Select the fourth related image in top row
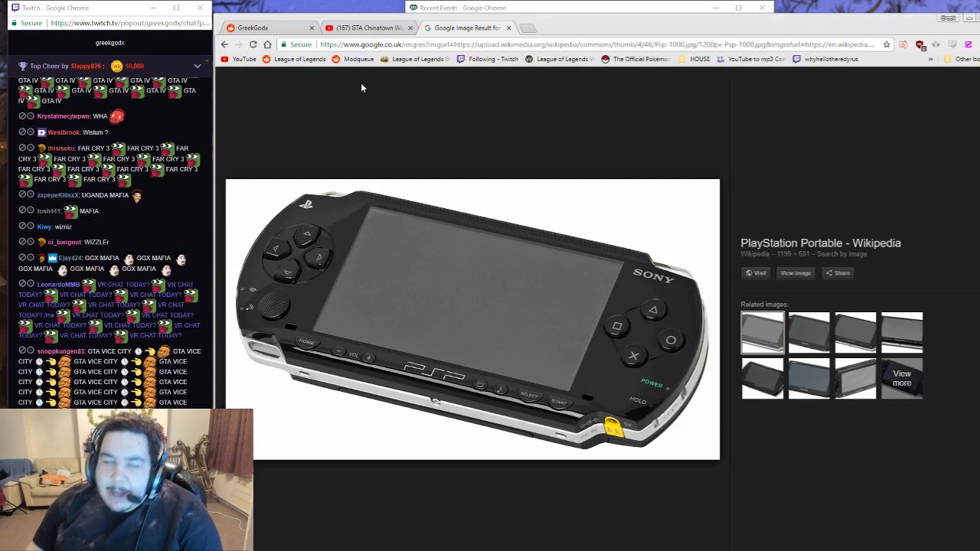This screenshot has width=980, height=551. pos(902,332)
